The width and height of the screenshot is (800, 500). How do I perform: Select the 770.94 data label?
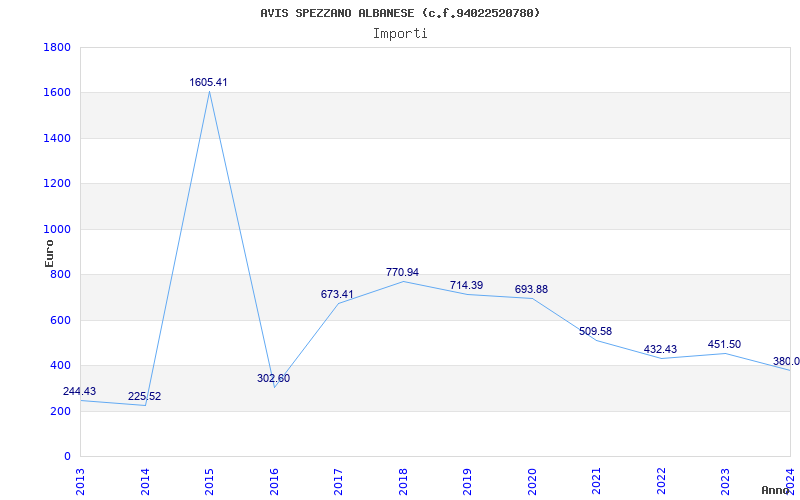tap(402, 272)
